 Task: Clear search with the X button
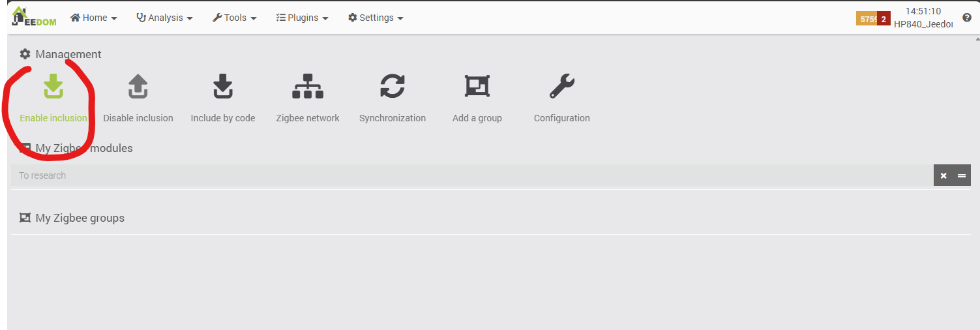[943, 175]
